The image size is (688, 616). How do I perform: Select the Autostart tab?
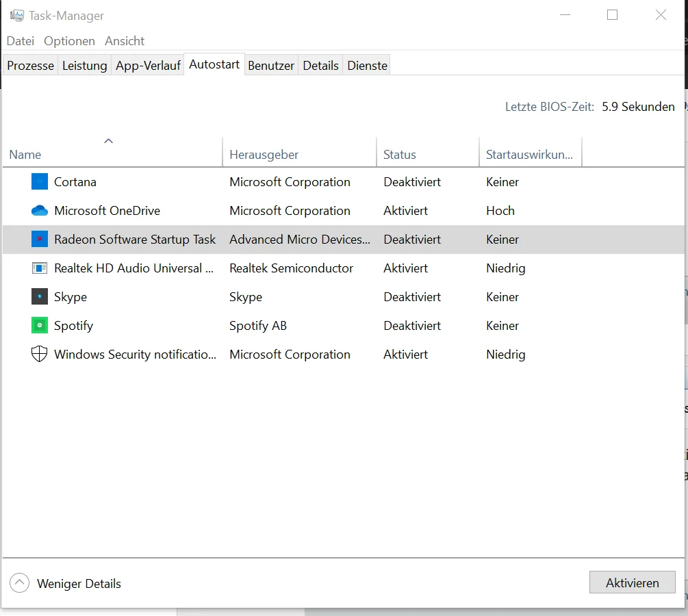point(214,64)
